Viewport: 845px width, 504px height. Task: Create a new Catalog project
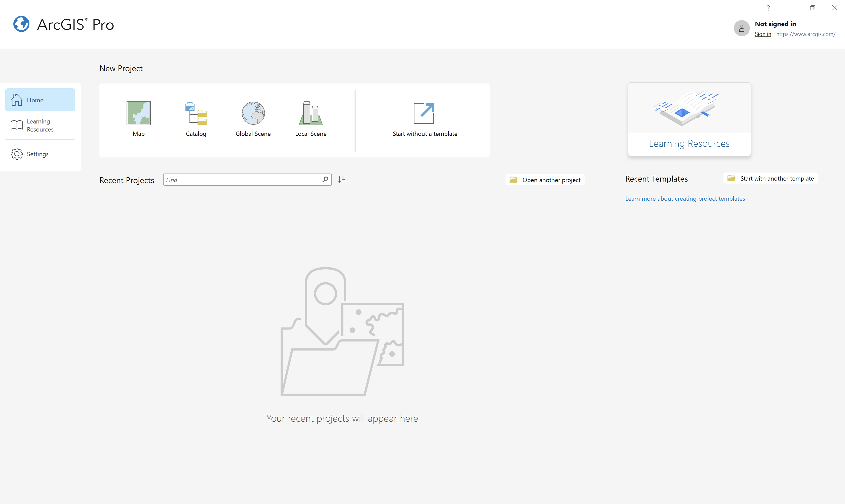pos(196,119)
